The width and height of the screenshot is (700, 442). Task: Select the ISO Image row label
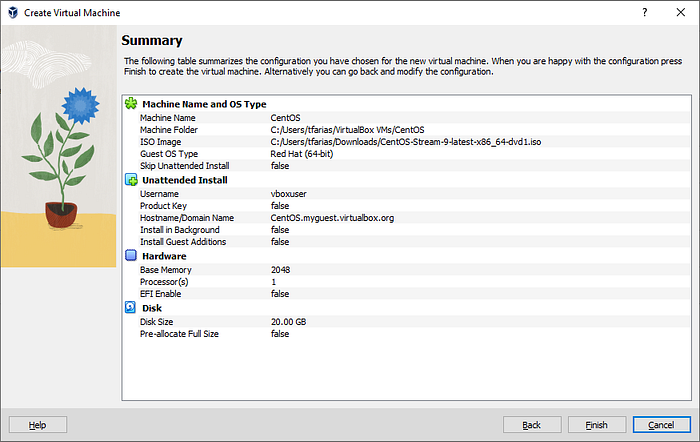pos(160,142)
